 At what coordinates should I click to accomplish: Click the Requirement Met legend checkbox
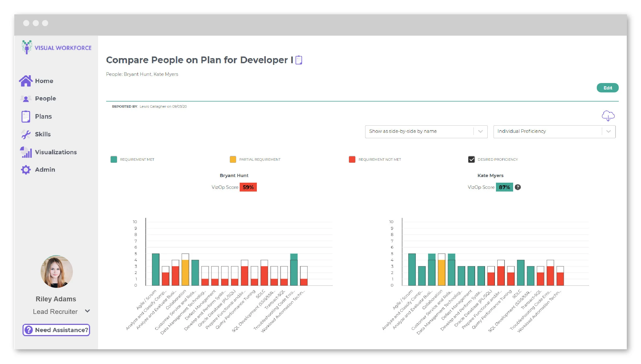113,159
